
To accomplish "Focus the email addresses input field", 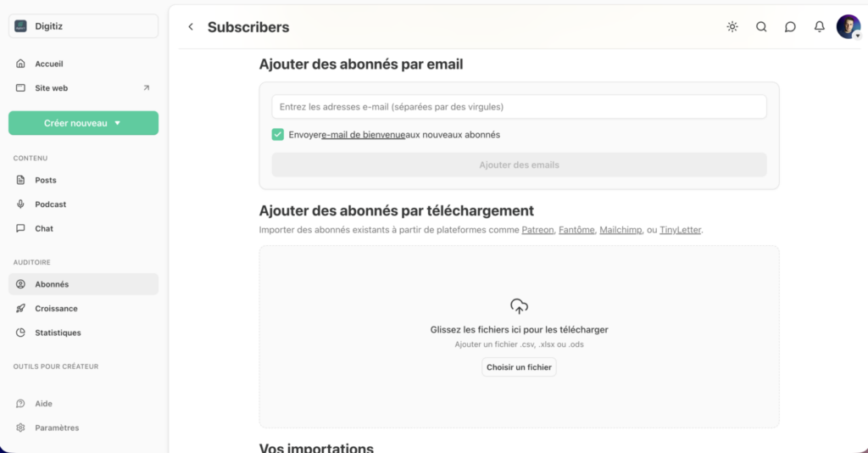I will point(519,107).
